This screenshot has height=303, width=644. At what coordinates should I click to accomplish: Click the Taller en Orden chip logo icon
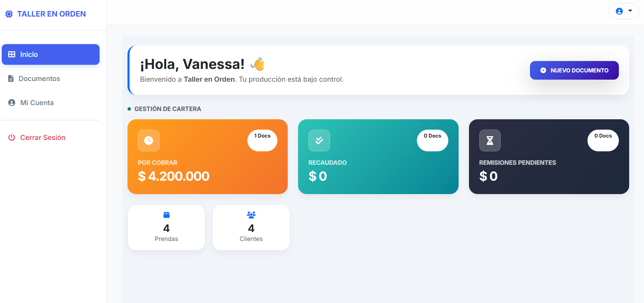coord(9,14)
